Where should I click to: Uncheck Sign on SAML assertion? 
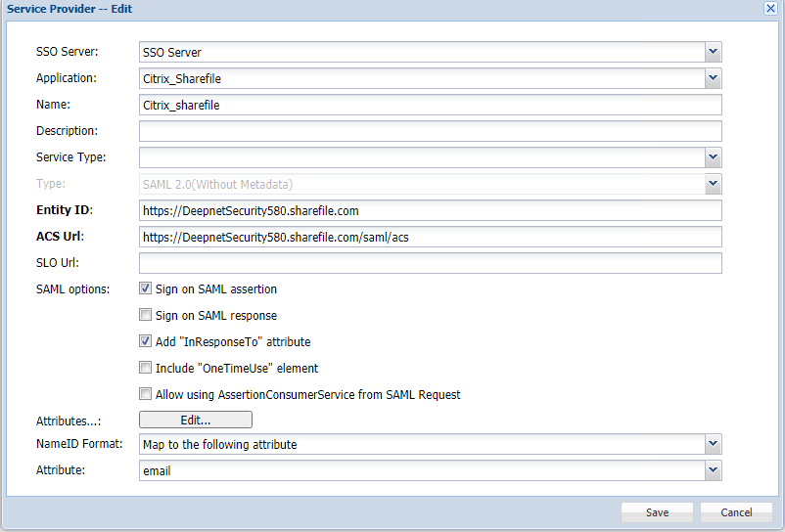click(x=146, y=289)
